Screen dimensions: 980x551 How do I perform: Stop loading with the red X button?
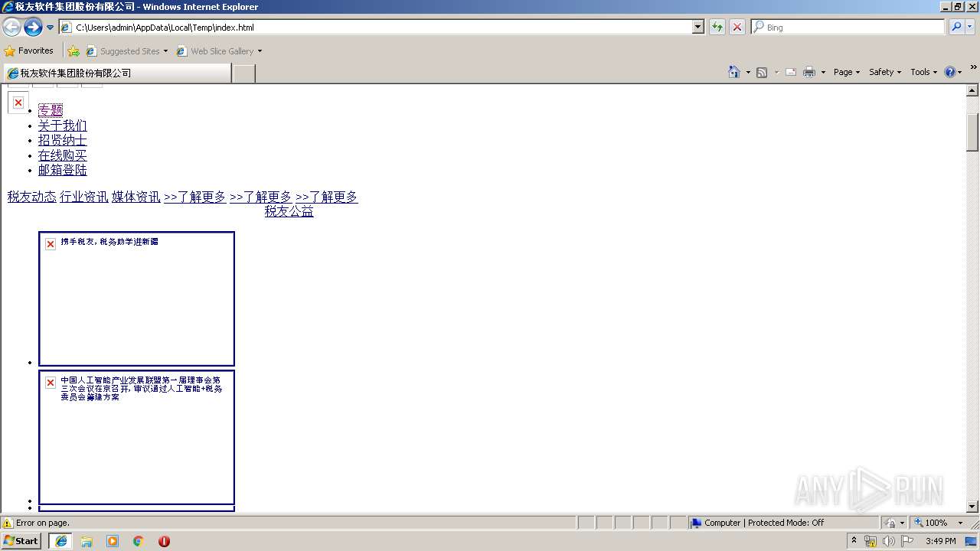point(737,27)
